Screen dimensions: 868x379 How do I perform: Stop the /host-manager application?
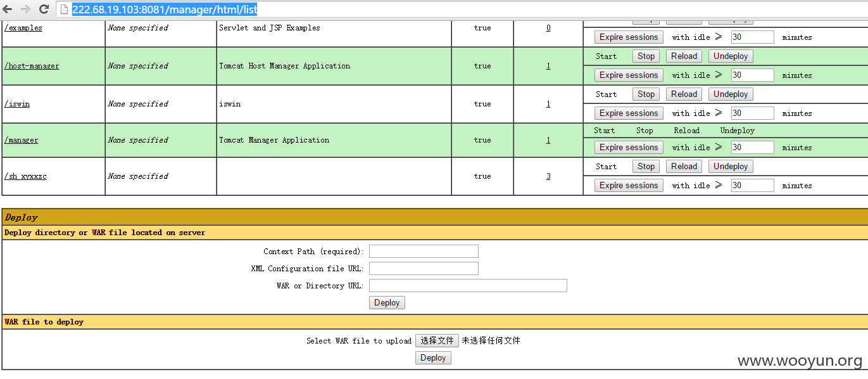point(646,56)
